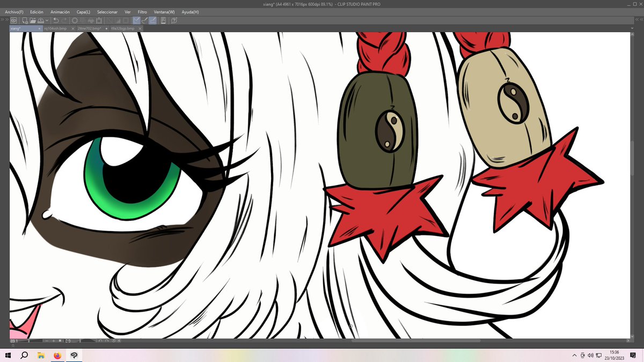Click the New file icon
This screenshot has height=362, width=644.
(24, 20)
